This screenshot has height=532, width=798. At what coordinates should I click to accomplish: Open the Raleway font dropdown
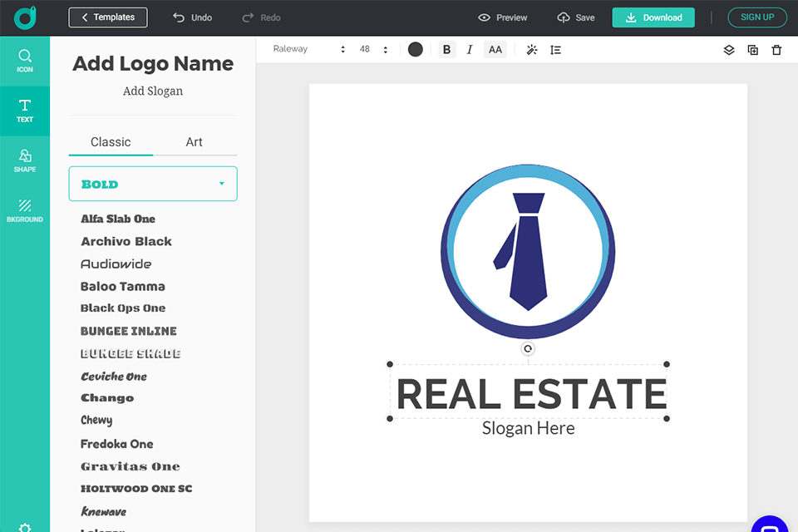pyautogui.click(x=309, y=49)
